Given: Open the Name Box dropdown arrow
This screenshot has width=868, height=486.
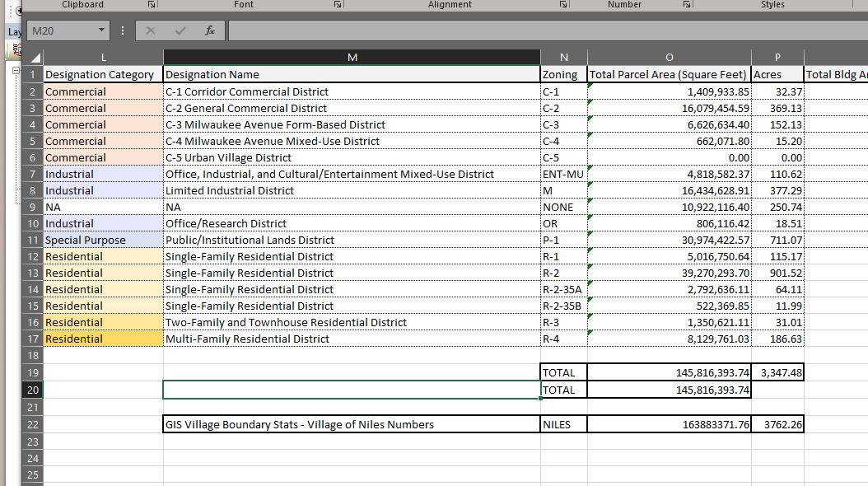Looking at the screenshot, I should 101,30.
